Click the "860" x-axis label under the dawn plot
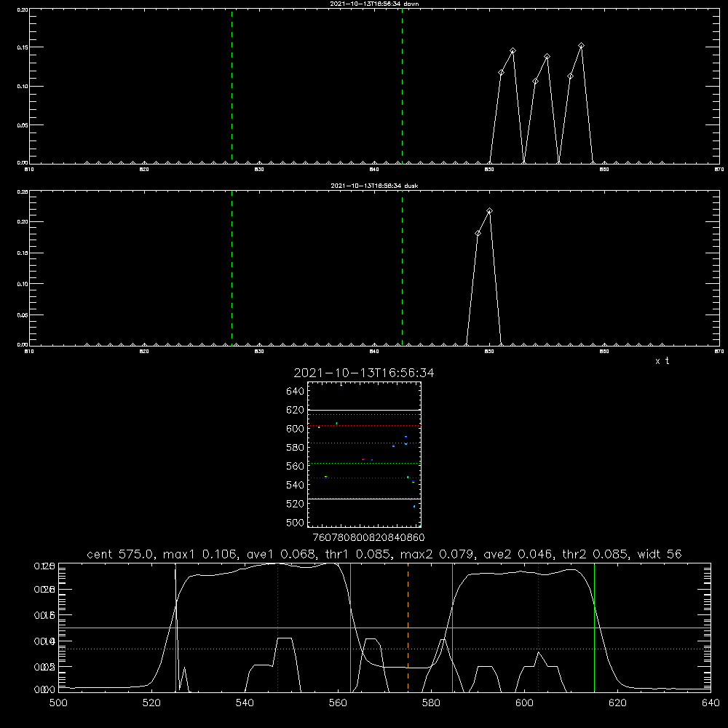The image size is (728, 728). pos(604,170)
